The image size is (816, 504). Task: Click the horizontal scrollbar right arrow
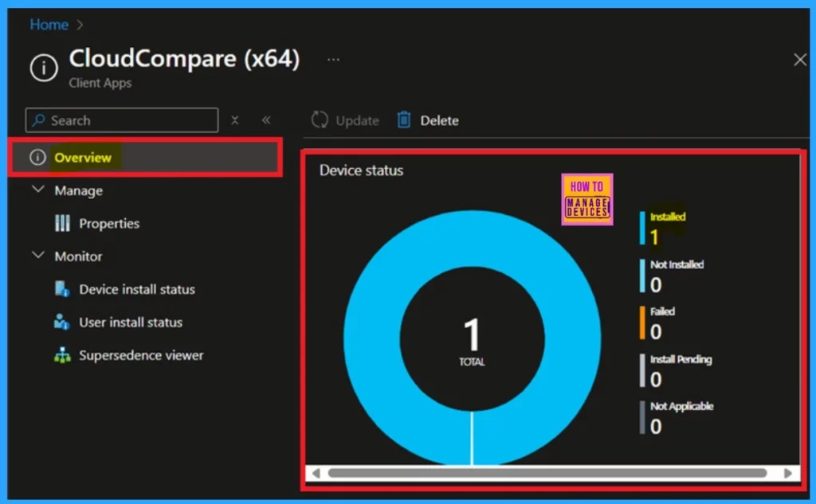(787, 473)
